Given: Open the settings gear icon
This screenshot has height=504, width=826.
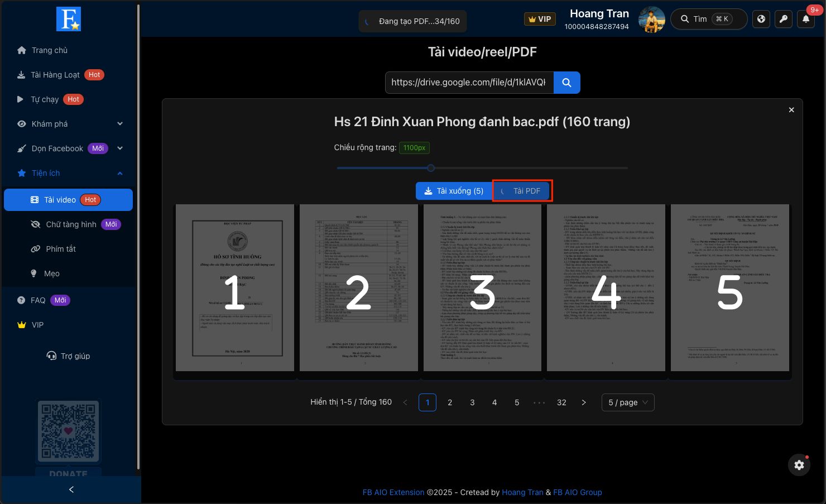Looking at the screenshot, I should [799, 465].
